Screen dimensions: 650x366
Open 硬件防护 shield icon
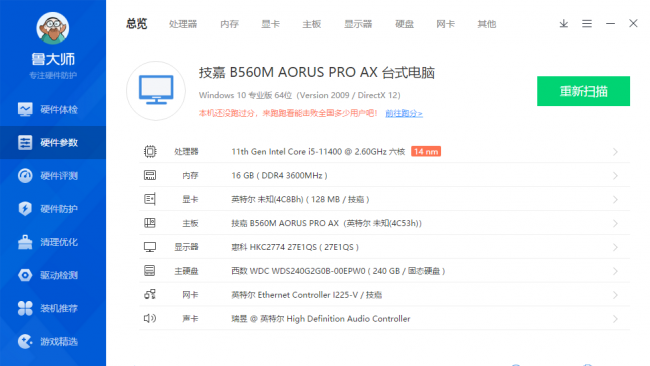click(x=25, y=208)
